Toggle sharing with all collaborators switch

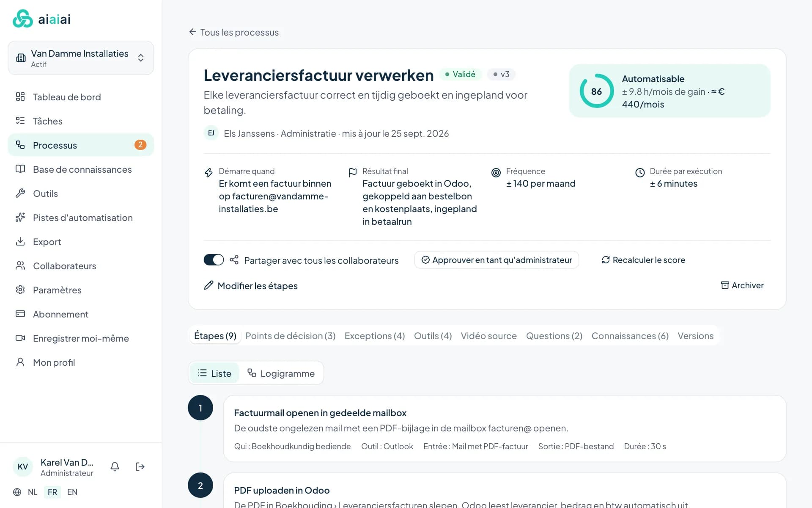[214, 260]
